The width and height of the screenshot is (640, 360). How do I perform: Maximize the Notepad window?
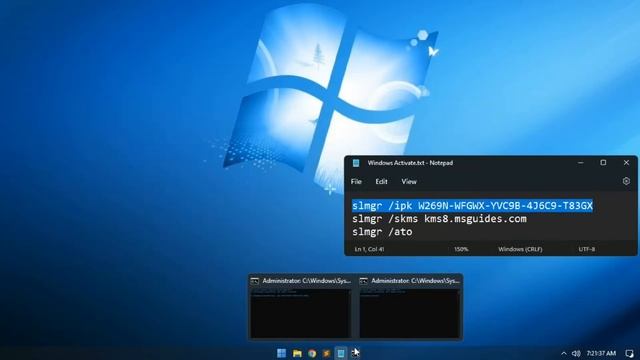tap(603, 162)
